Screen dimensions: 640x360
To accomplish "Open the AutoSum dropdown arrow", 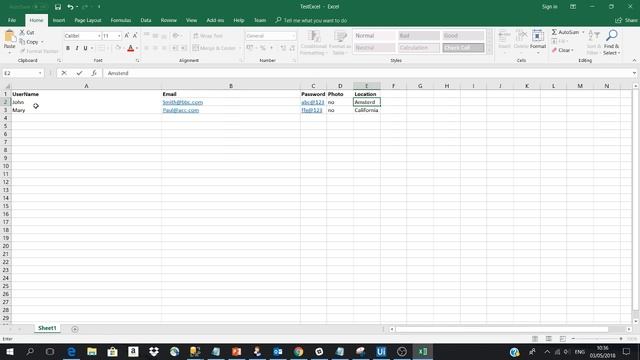I will 583,32.
